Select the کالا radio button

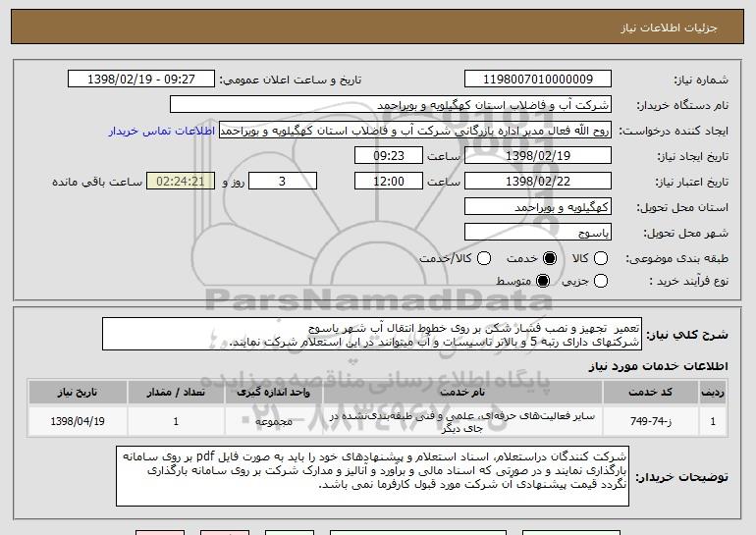coord(600,258)
